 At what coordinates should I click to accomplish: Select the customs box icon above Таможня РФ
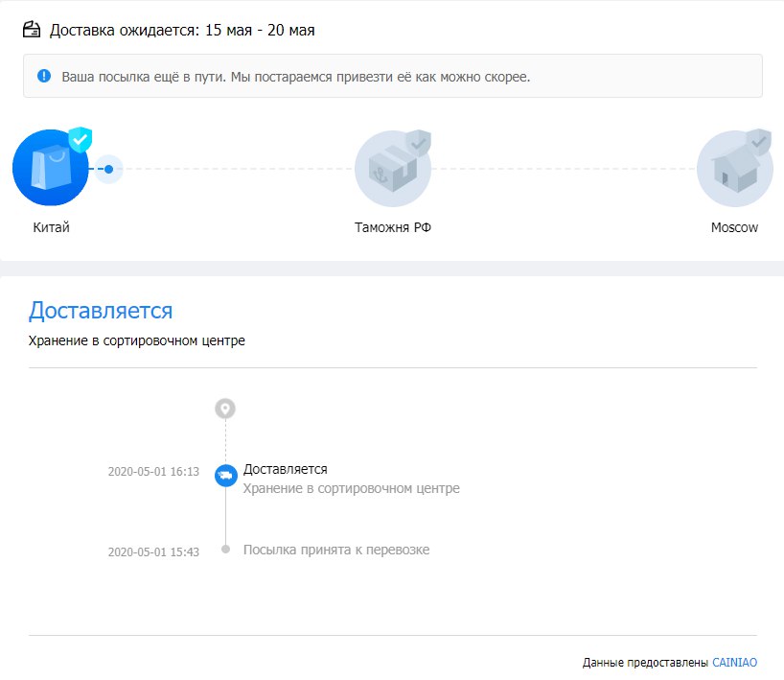coord(393,169)
